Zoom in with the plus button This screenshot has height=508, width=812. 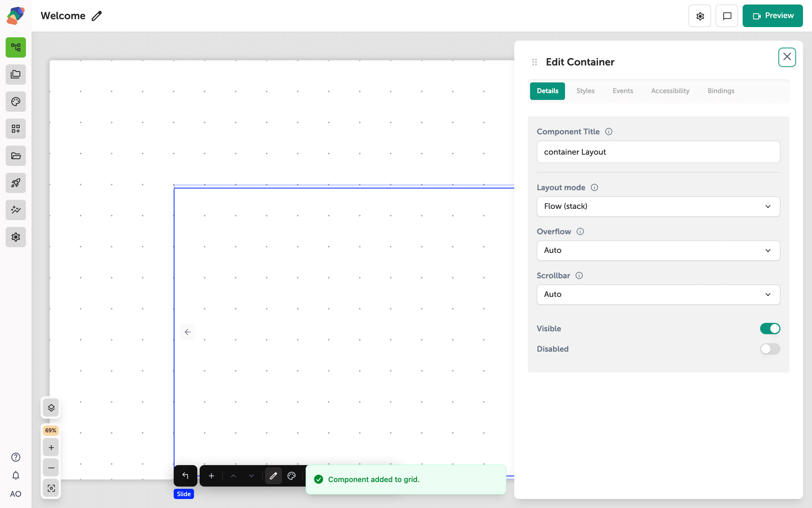(x=51, y=448)
